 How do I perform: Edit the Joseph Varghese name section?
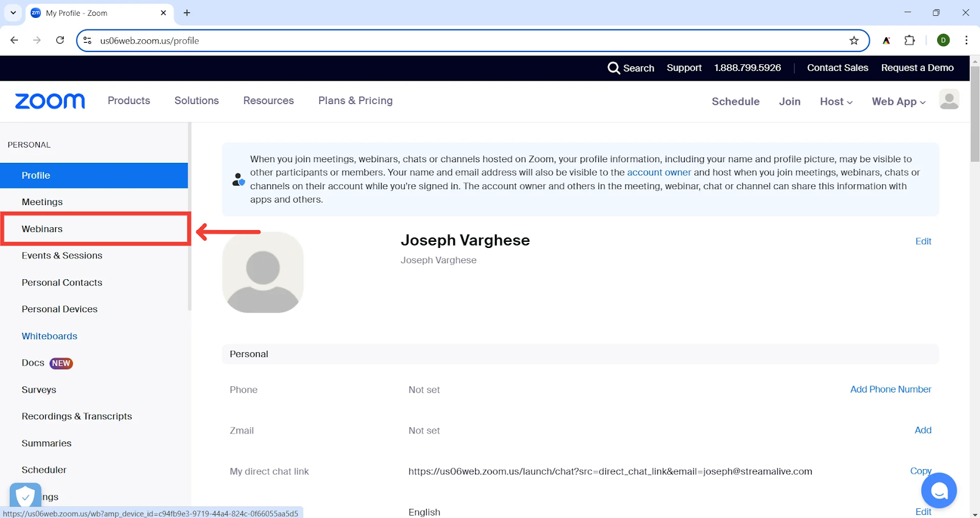tap(923, 241)
